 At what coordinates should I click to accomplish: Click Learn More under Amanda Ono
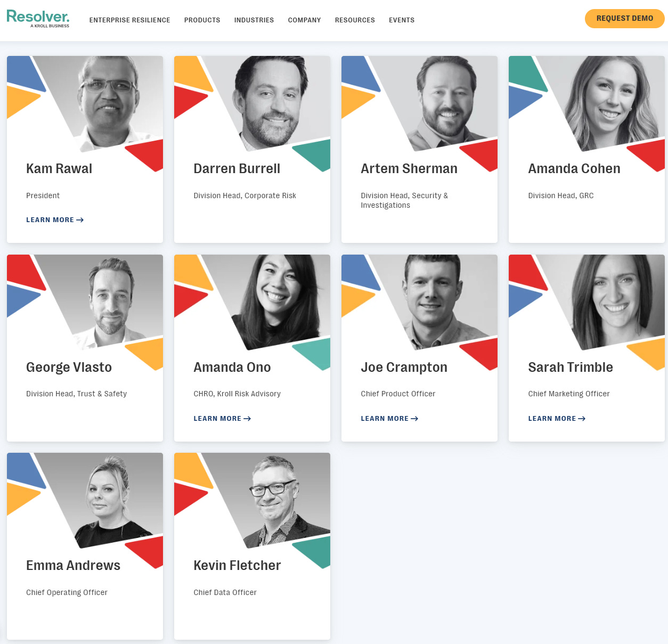click(x=222, y=419)
